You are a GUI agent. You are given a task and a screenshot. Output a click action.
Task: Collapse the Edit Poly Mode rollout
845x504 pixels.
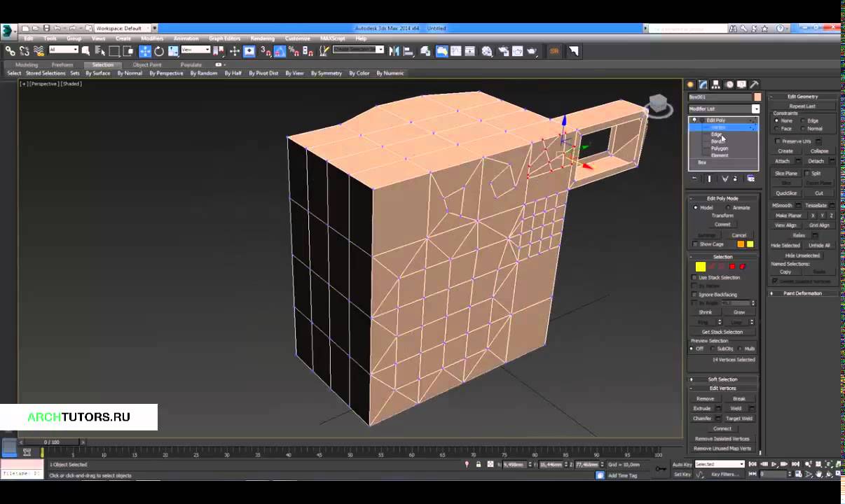[x=722, y=199]
